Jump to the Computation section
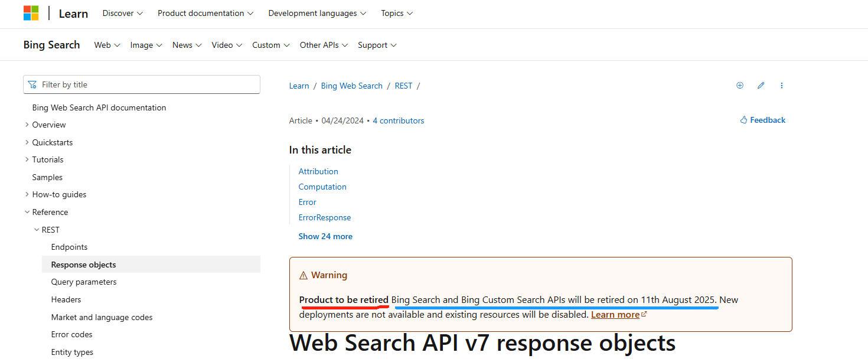The height and width of the screenshot is (362, 868). 322,187
